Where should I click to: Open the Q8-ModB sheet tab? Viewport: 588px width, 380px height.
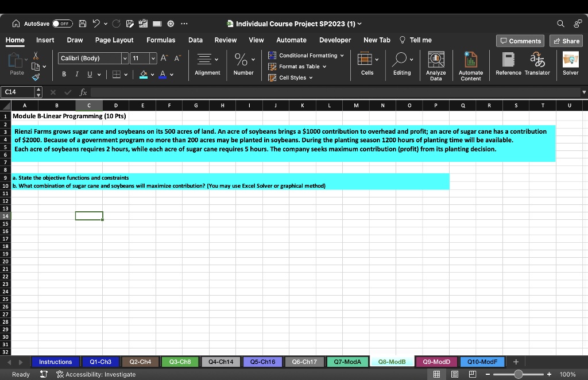click(x=392, y=362)
